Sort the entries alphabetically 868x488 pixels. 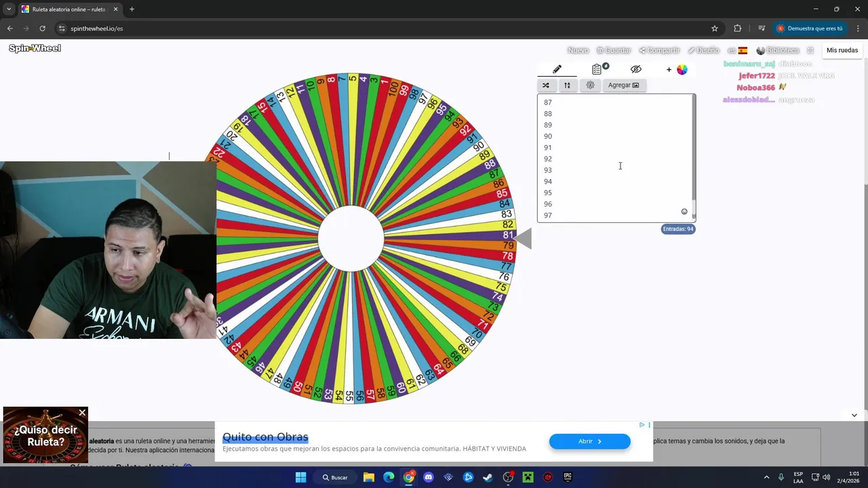pyautogui.click(x=567, y=85)
